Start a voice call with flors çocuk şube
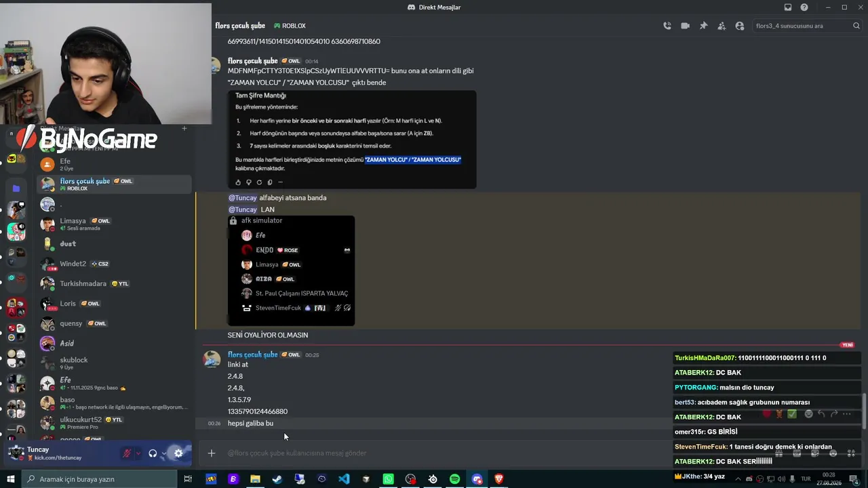The height and width of the screenshot is (488, 868). tap(667, 26)
